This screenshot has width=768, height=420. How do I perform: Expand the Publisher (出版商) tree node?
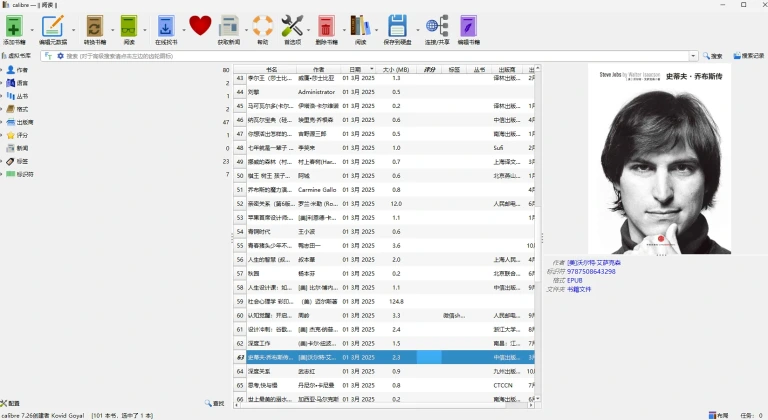1,122
